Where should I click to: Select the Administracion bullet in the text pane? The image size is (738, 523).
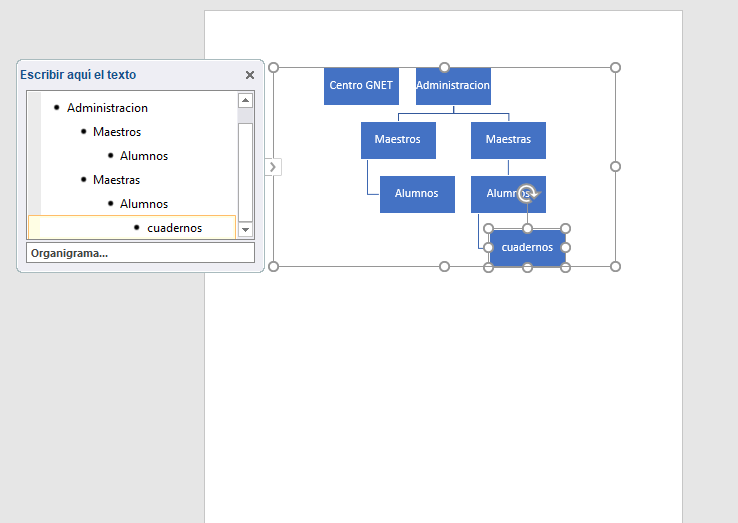107,108
